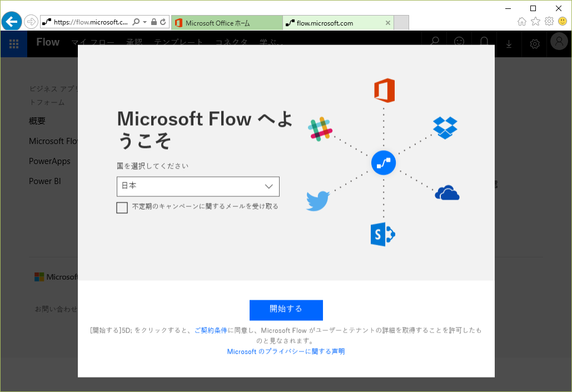Screen dimensions: 572x392
Task: Open the マイ フロー menu in Flow header
Action: [93, 42]
